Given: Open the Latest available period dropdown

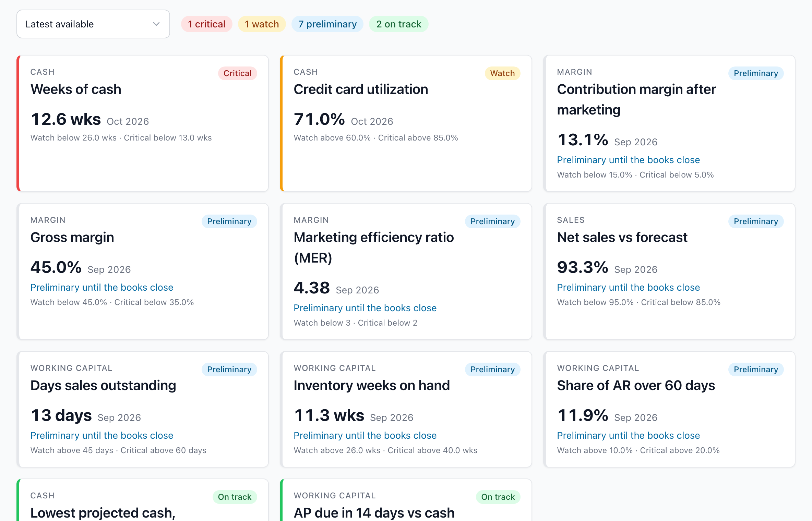Looking at the screenshot, I should [x=93, y=24].
